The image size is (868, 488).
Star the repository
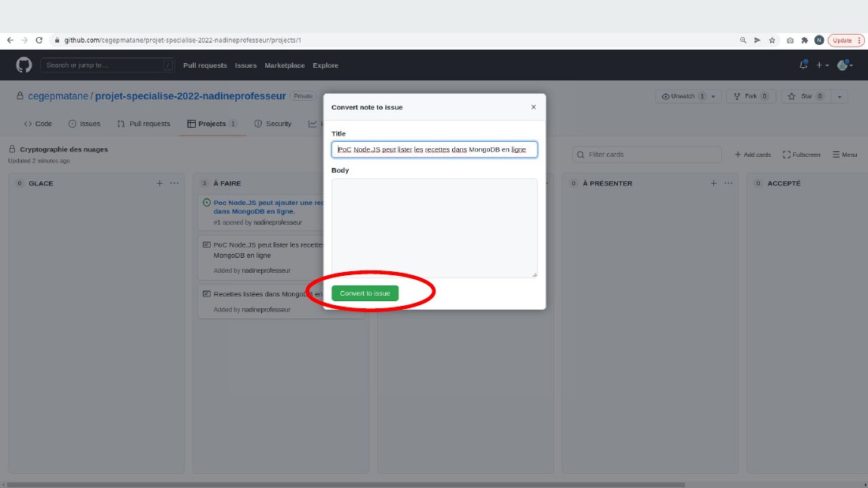(806, 96)
